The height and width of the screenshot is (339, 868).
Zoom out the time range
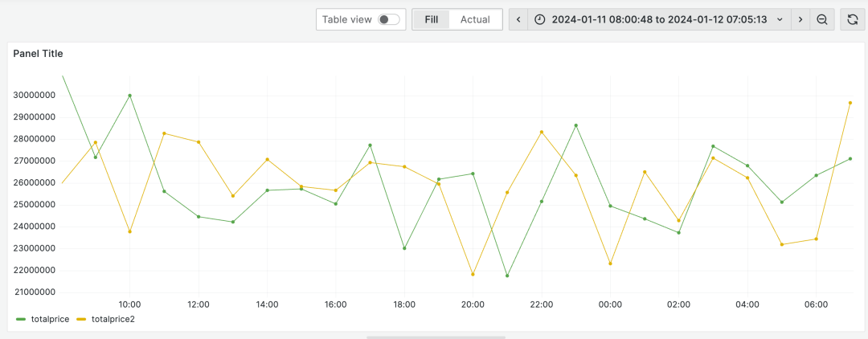pos(822,19)
